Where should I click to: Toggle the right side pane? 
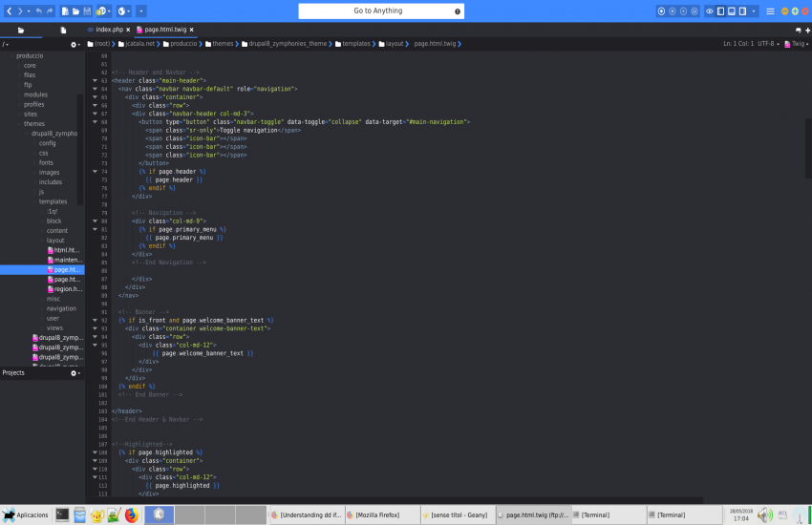[x=742, y=10]
